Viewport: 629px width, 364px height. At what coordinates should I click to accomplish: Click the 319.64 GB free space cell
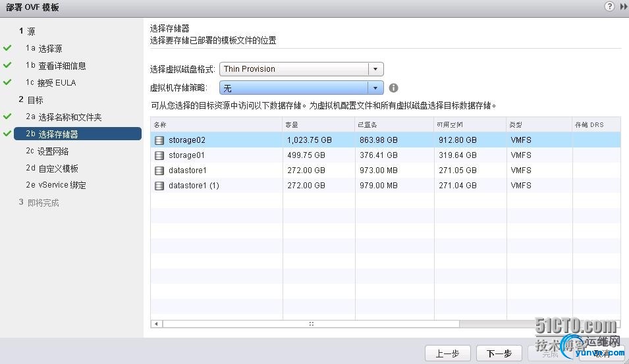(x=458, y=155)
